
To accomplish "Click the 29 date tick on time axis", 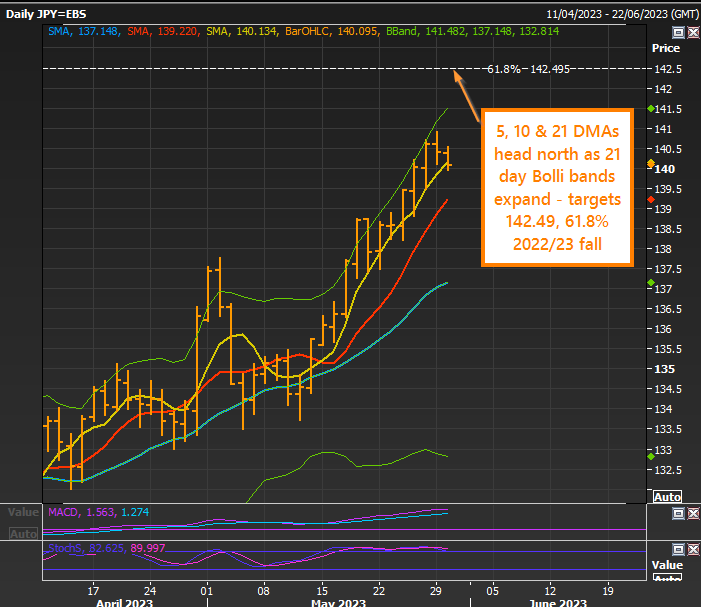I will click(x=436, y=591).
